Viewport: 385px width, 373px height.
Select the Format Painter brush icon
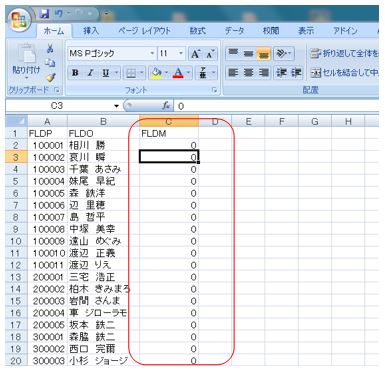pyautogui.click(x=50, y=77)
